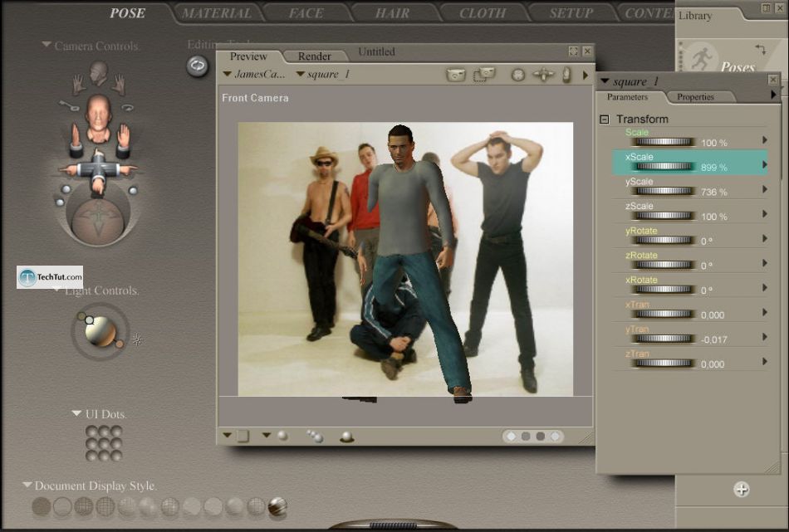Collapse the Transform group box
789x532 pixels.
(605, 120)
